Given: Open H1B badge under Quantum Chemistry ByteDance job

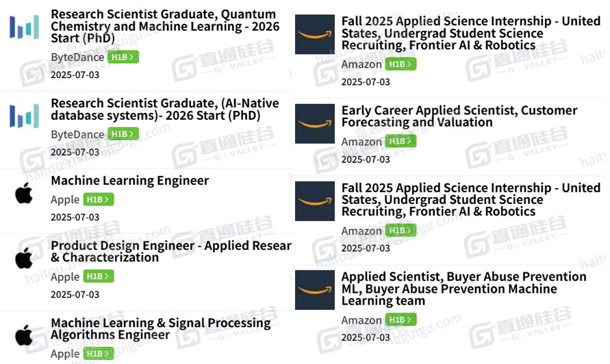Looking at the screenshot, I should coord(123,57).
